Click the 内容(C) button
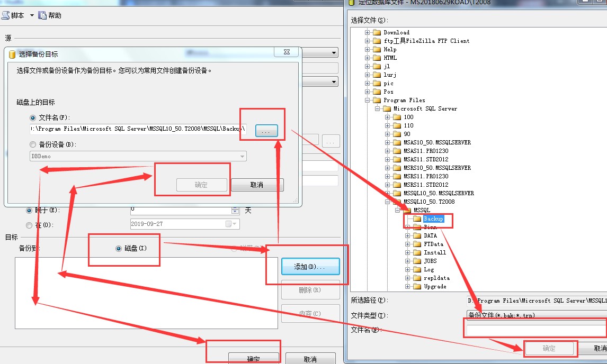Image resolution: width=607 pixels, height=364 pixels. tap(310, 313)
